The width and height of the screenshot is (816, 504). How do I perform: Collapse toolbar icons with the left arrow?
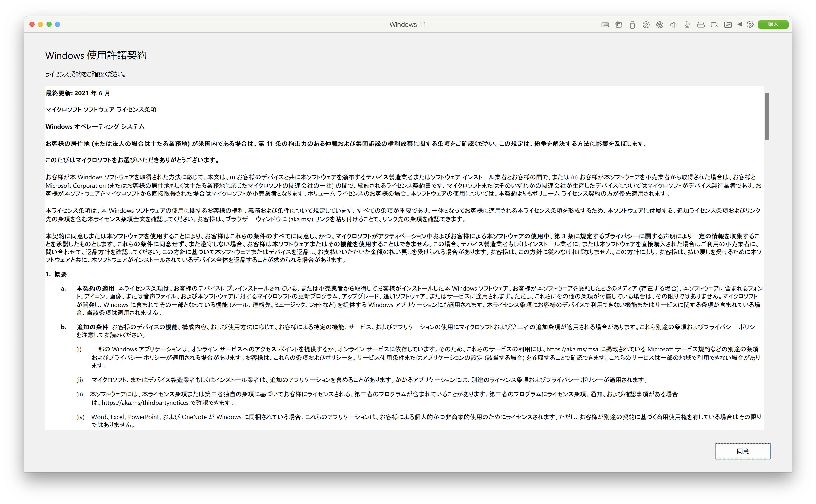pyautogui.click(x=740, y=24)
